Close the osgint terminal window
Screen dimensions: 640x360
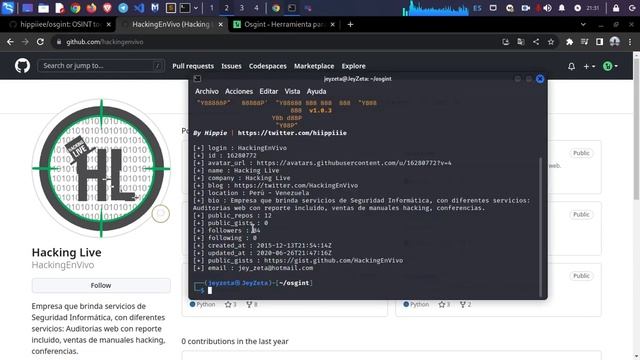point(540,79)
